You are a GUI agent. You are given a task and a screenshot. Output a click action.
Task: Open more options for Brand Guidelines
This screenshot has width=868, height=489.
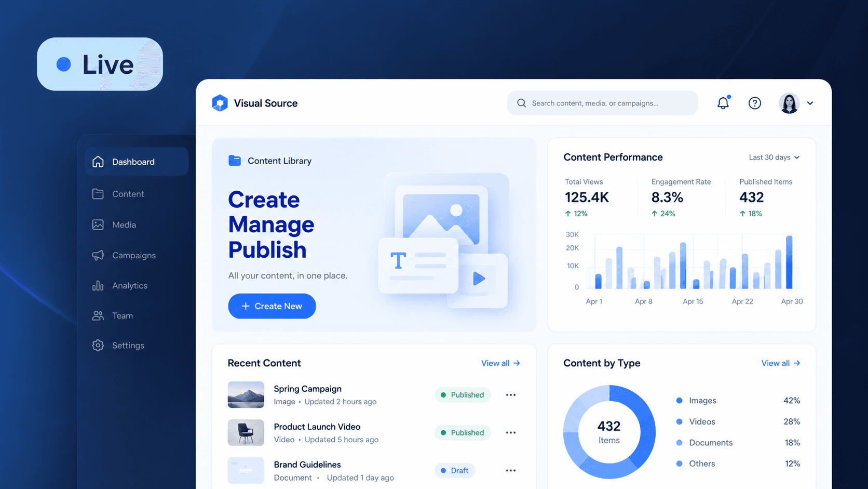pyautogui.click(x=511, y=470)
